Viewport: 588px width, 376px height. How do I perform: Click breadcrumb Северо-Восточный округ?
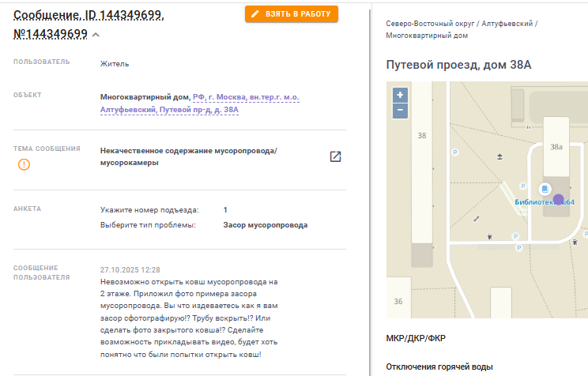[x=430, y=24]
